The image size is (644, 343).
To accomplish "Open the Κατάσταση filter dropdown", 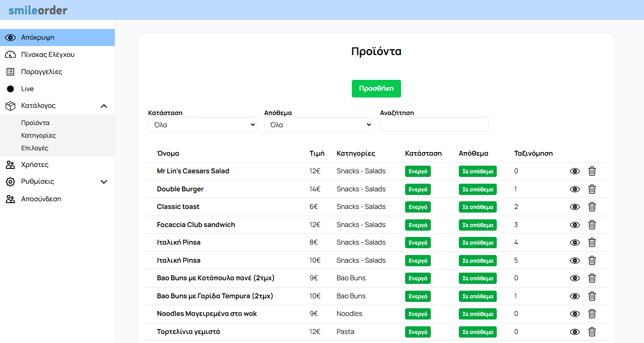I will coord(202,125).
